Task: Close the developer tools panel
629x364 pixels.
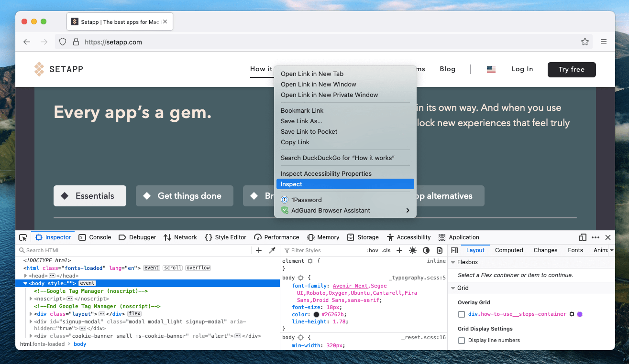Action: coord(608,237)
